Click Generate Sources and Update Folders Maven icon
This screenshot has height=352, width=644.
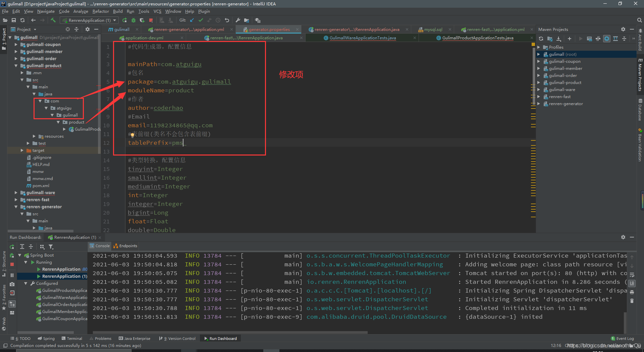[x=550, y=39]
